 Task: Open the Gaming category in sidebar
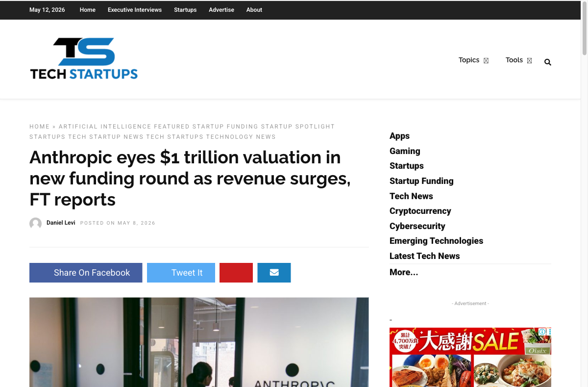(x=405, y=151)
